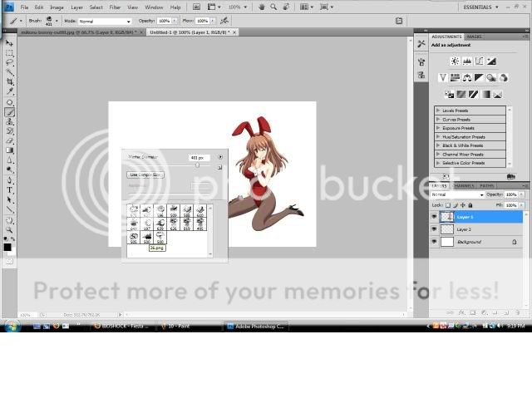Image resolution: width=532 pixels, height=403 pixels.
Task: Select the Hand tool in toolbox
Action: coord(9,220)
